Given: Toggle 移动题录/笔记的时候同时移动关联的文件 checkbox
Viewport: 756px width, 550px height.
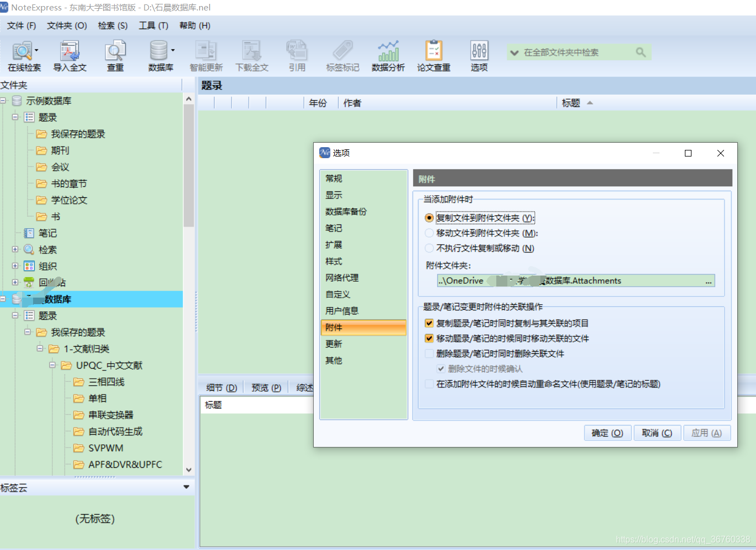Looking at the screenshot, I should click(429, 338).
